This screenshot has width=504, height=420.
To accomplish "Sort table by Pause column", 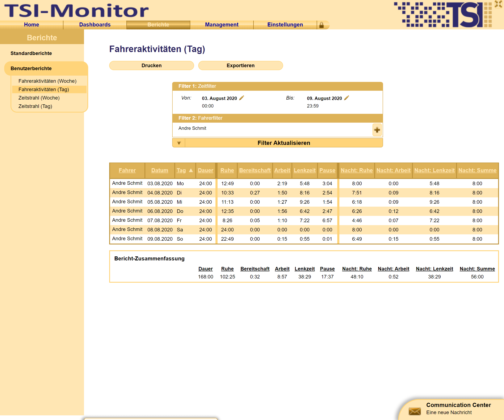I will [x=327, y=170].
